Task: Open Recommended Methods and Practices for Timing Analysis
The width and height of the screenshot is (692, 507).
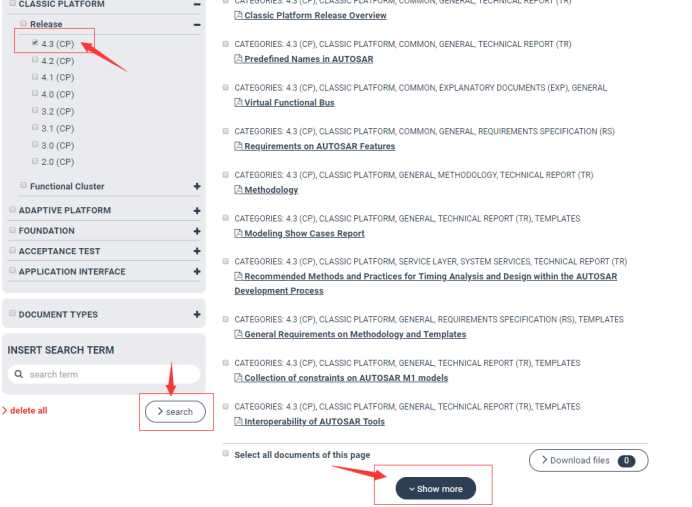Action: coord(426,283)
